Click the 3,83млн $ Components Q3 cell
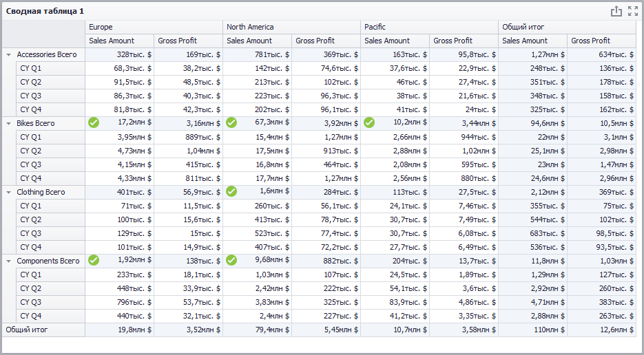644x355 pixels. 257,302
